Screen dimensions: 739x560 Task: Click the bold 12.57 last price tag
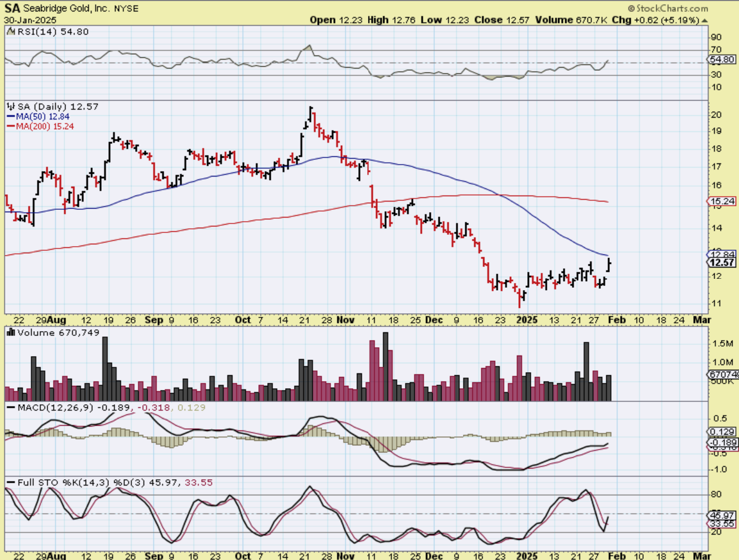pyautogui.click(x=722, y=262)
